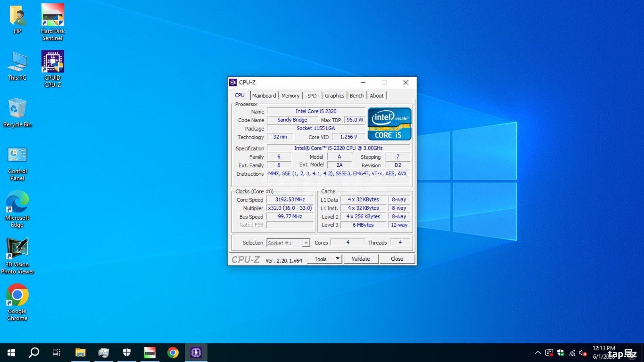
Task: Select 3D Vision Photo Viewer shortcut
Action: [x=17, y=256]
